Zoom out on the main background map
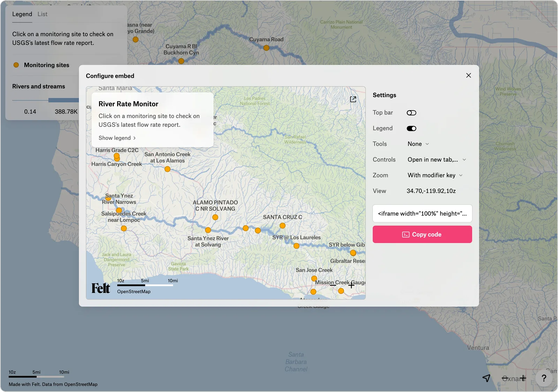 [505, 378]
